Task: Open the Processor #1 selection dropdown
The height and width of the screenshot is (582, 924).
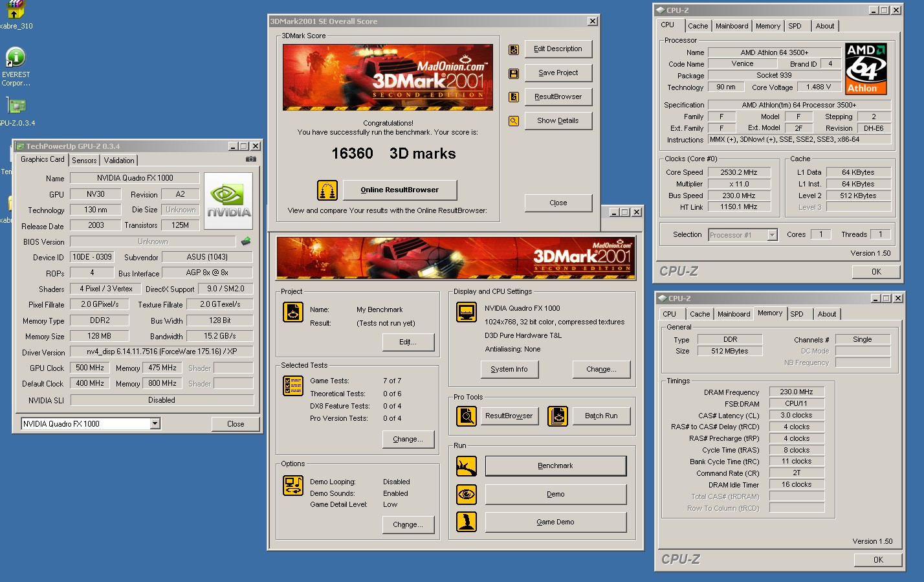Action: [772, 235]
